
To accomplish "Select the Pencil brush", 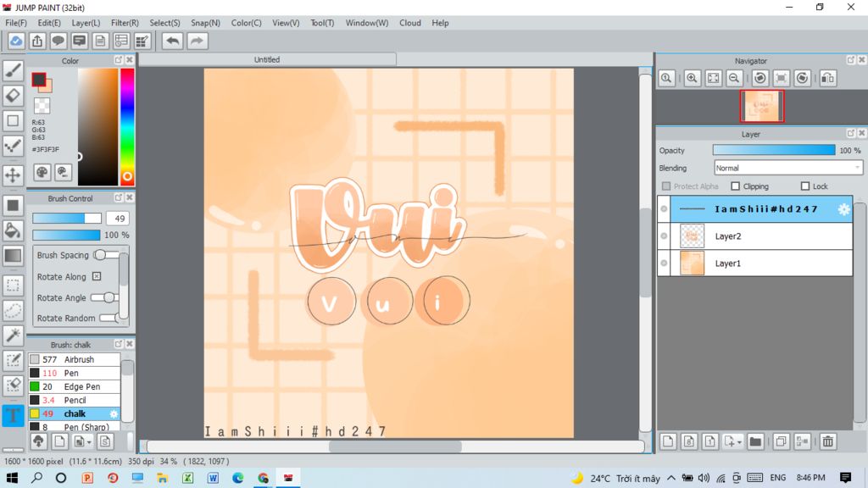I will point(75,400).
